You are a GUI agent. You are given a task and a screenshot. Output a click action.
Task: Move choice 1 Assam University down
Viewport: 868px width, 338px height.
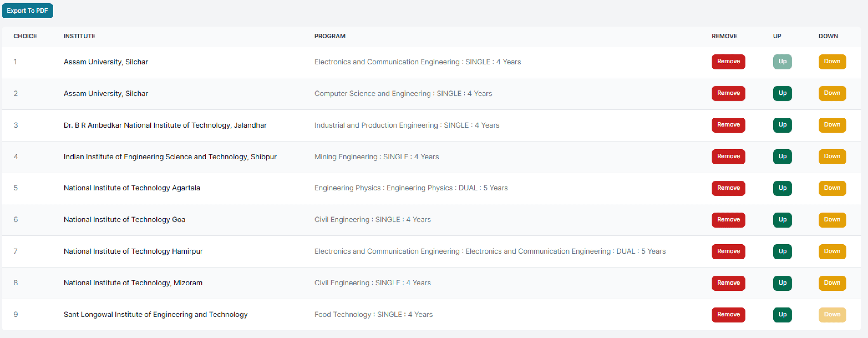(832, 62)
